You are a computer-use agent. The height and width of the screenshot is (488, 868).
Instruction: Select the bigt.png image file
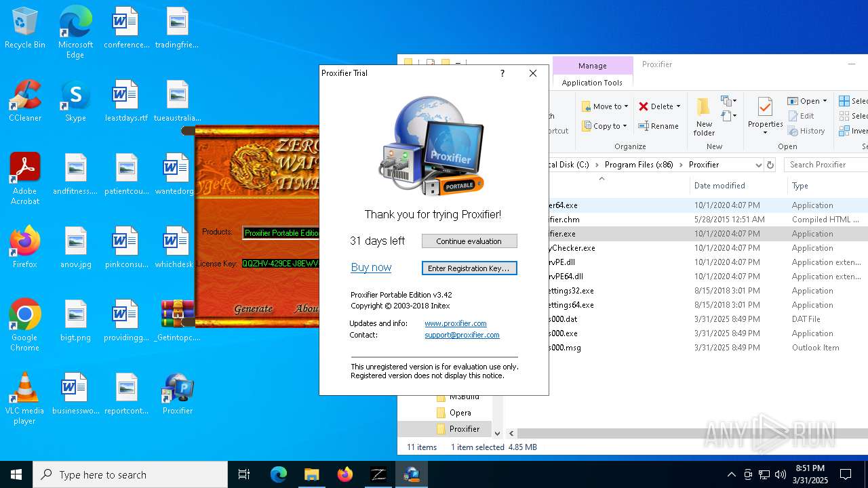click(75, 321)
